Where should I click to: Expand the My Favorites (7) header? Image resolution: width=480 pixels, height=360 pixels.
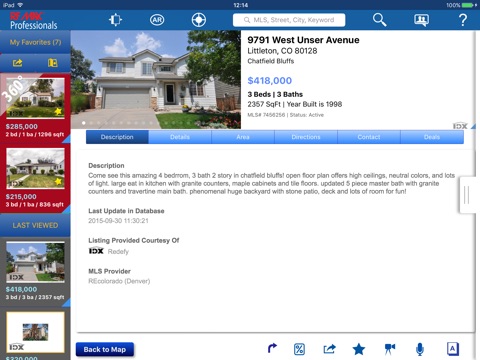[35, 42]
